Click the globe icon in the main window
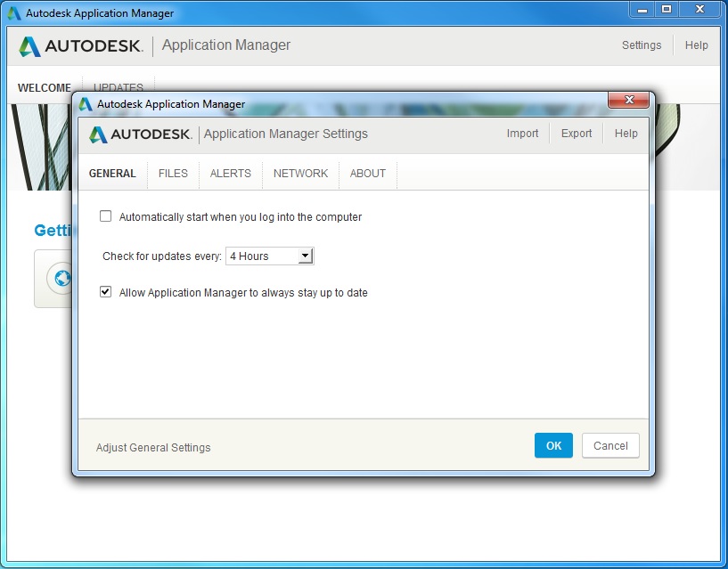Screen dimensions: 728x569 62,278
